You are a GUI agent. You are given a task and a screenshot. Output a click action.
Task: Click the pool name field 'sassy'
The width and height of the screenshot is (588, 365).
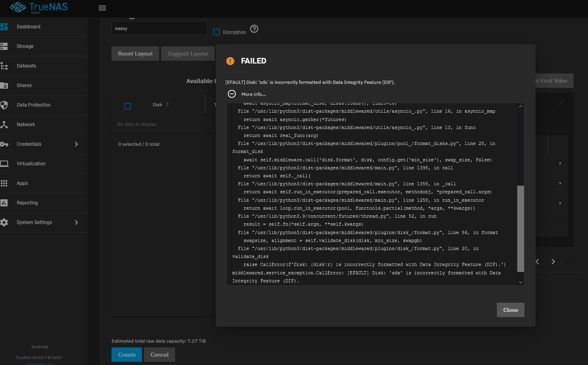click(x=159, y=28)
